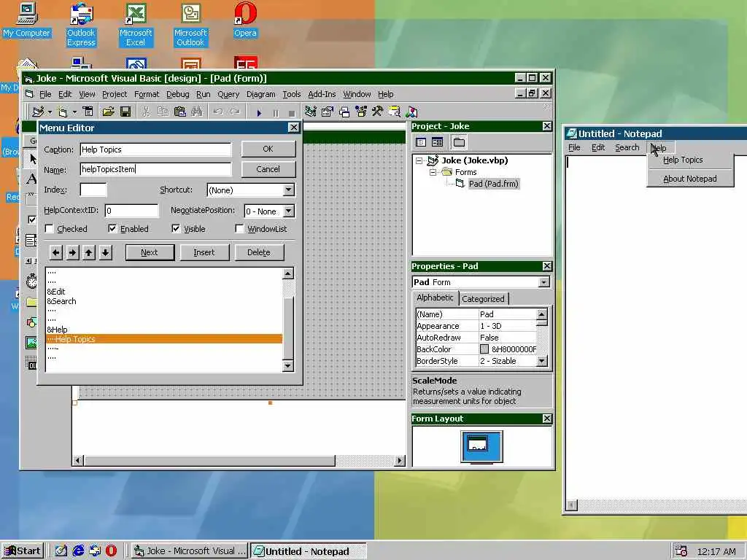Toggle the Checked checkbox in Menu Editor

(49, 229)
